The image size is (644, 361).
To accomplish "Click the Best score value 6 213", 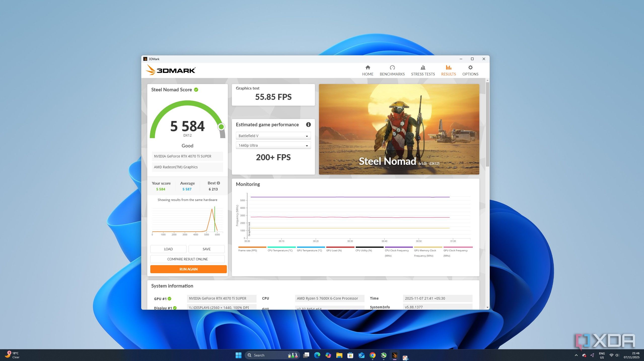I will (213, 189).
